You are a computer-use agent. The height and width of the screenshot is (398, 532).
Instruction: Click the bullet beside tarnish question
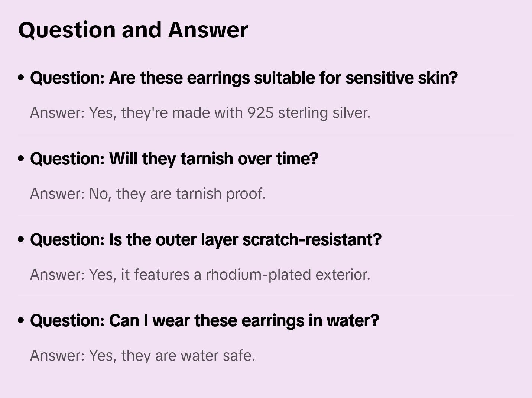(21, 159)
